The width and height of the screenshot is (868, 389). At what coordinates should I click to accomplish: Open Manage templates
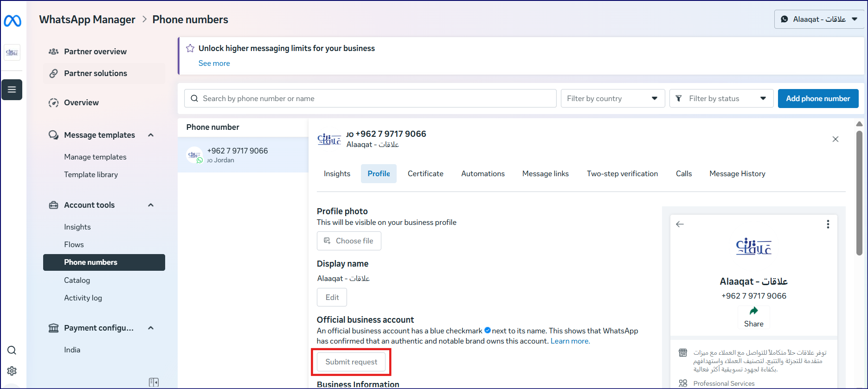(x=95, y=157)
